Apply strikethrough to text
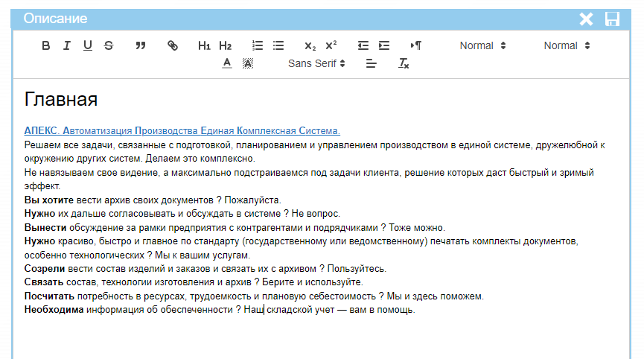Image resolution: width=644 pixels, height=359 pixels. [109, 45]
